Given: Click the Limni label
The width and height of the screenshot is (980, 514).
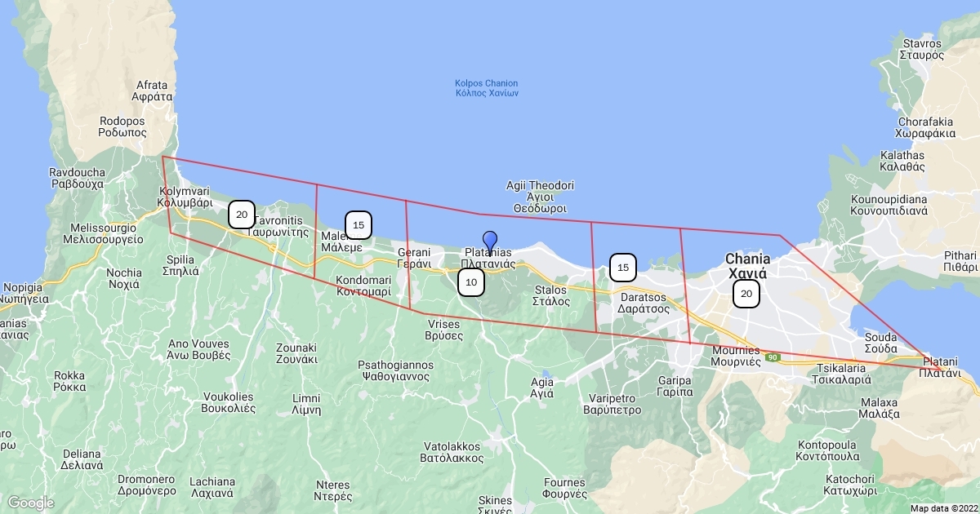Looking at the screenshot, I should coord(306,404).
